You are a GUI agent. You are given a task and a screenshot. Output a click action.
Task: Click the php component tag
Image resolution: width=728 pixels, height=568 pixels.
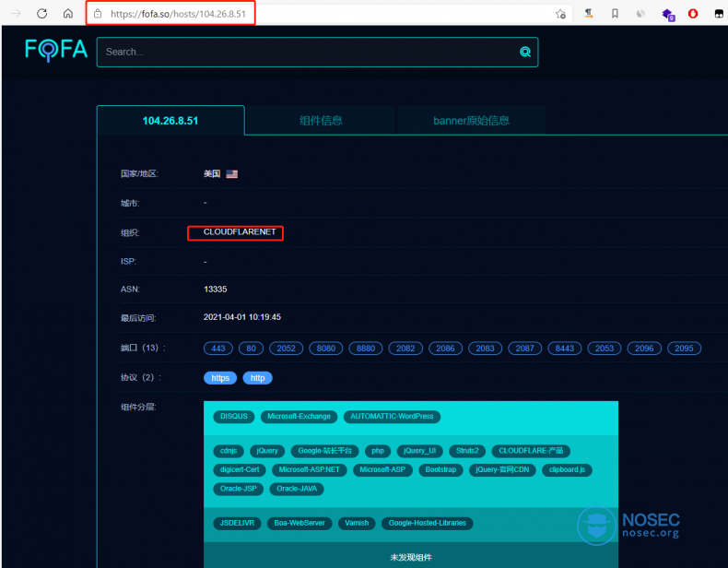coord(378,451)
